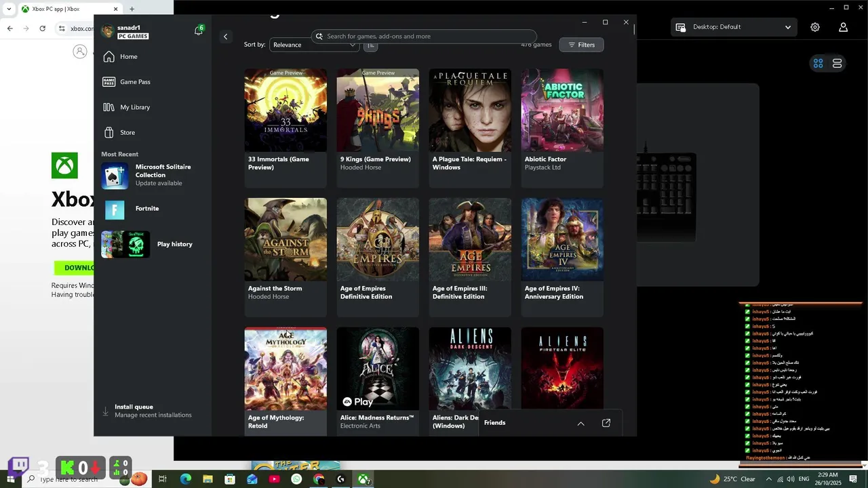Switch to grid view in Logitech window
The height and width of the screenshot is (488, 868).
(x=818, y=63)
